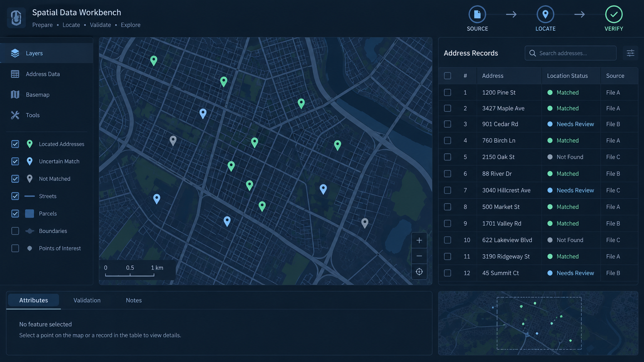Uncheck the Uncertain Match layer checkbox

[15, 161]
